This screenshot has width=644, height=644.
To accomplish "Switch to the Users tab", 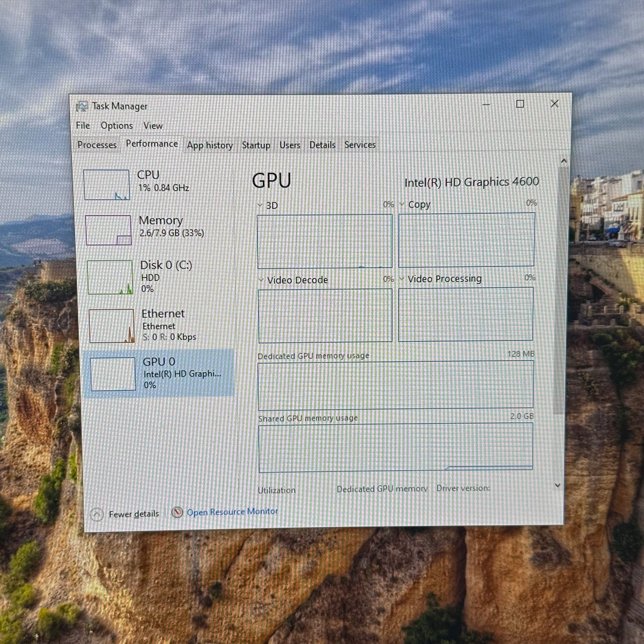I will 290,145.
